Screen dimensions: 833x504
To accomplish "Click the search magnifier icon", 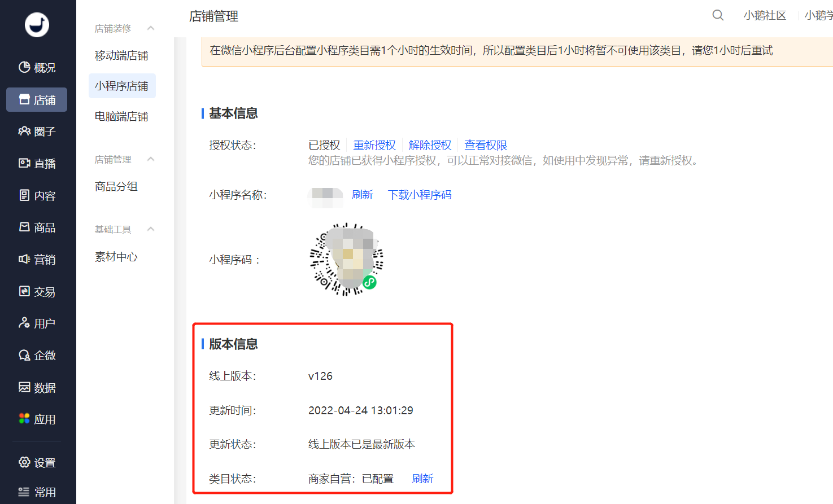I will [718, 15].
